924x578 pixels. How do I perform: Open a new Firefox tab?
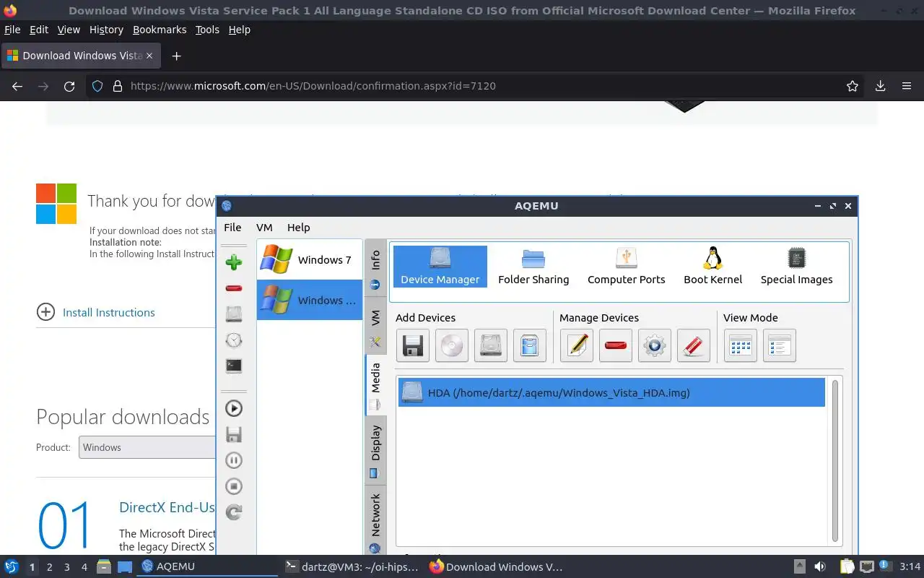[x=176, y=56]
